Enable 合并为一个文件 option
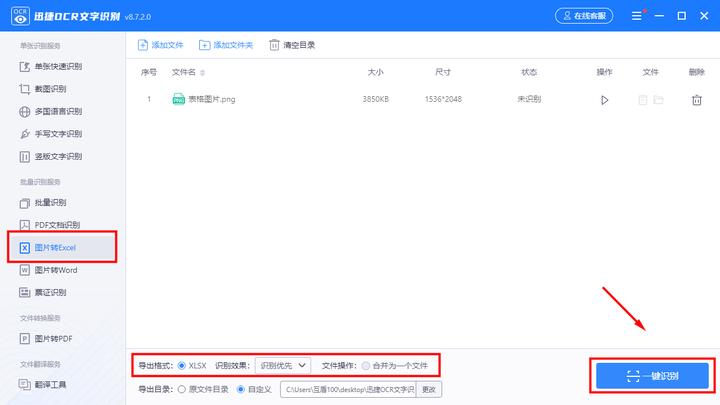720x405 pixels. coord(366,366)
